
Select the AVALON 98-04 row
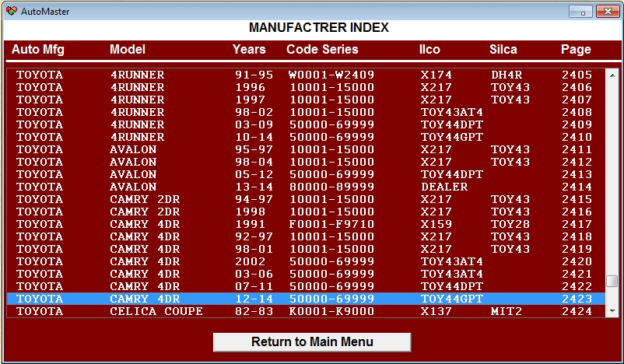pos(306,162)
